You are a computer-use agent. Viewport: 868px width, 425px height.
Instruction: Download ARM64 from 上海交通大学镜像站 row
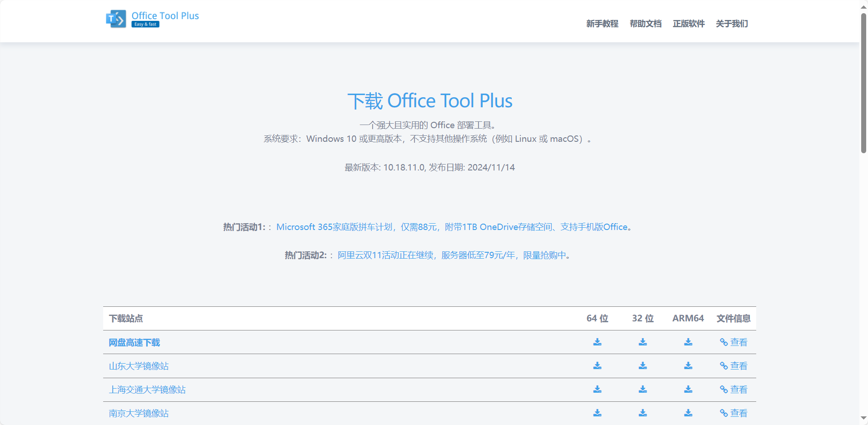pos(688,389)
